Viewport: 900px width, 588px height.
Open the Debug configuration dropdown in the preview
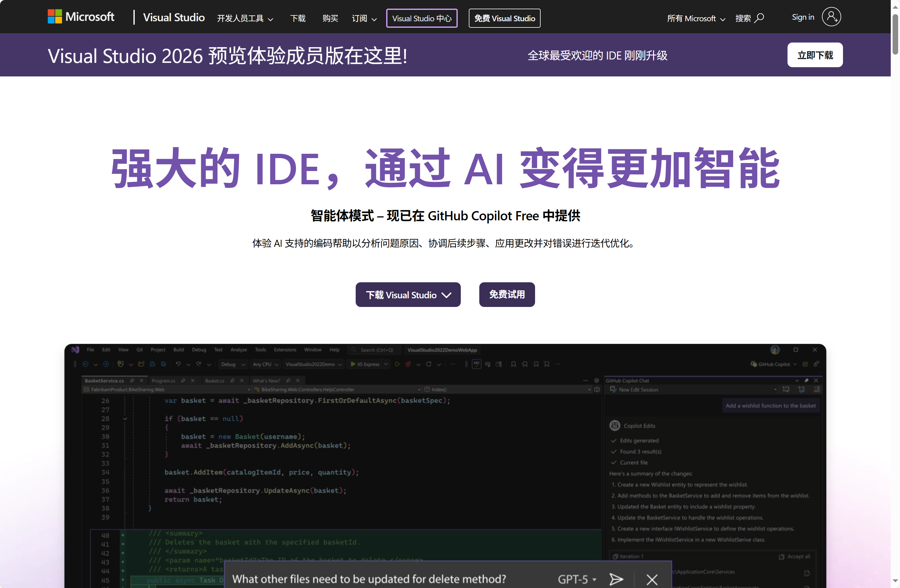pos(233,364)
